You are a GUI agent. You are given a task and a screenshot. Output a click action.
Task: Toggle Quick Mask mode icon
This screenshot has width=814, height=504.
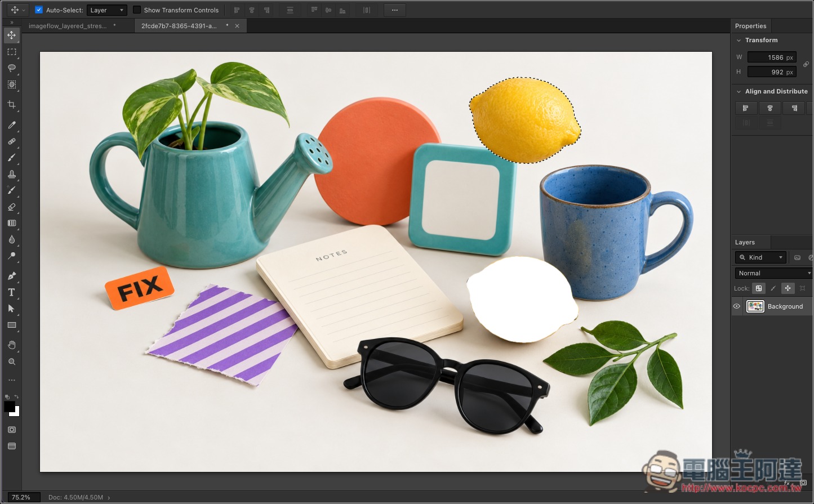tap(11, 430)
